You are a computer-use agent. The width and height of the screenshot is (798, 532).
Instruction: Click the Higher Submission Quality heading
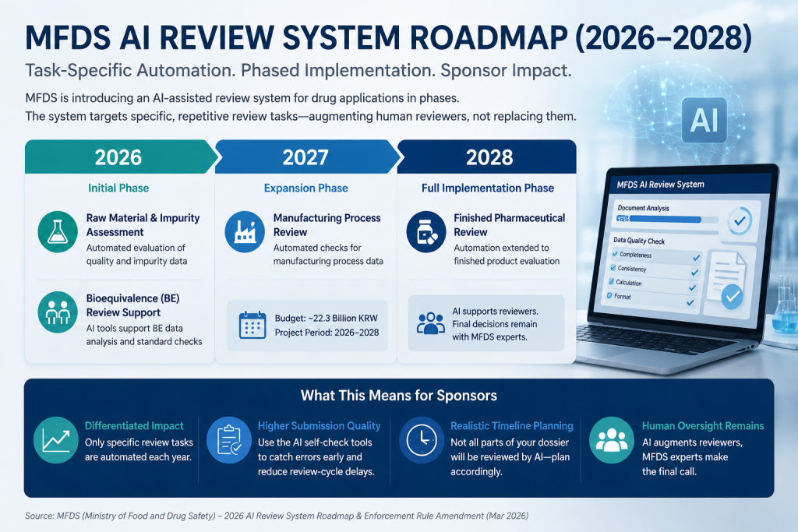pyautogui.click(x=319, y=426)
